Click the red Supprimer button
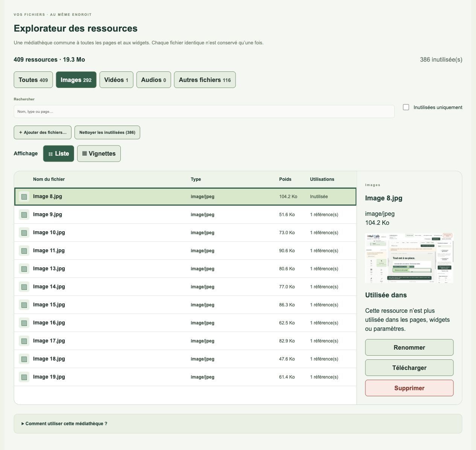 tap(409, 388)
